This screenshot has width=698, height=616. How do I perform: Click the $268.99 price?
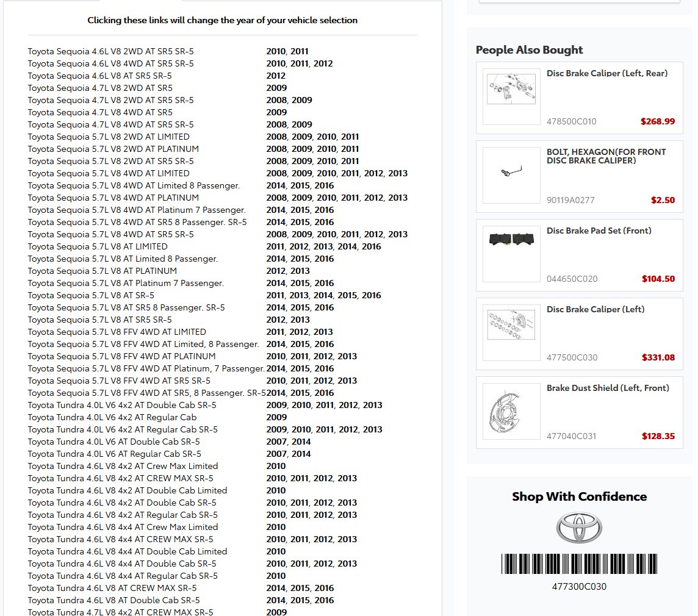658,121
